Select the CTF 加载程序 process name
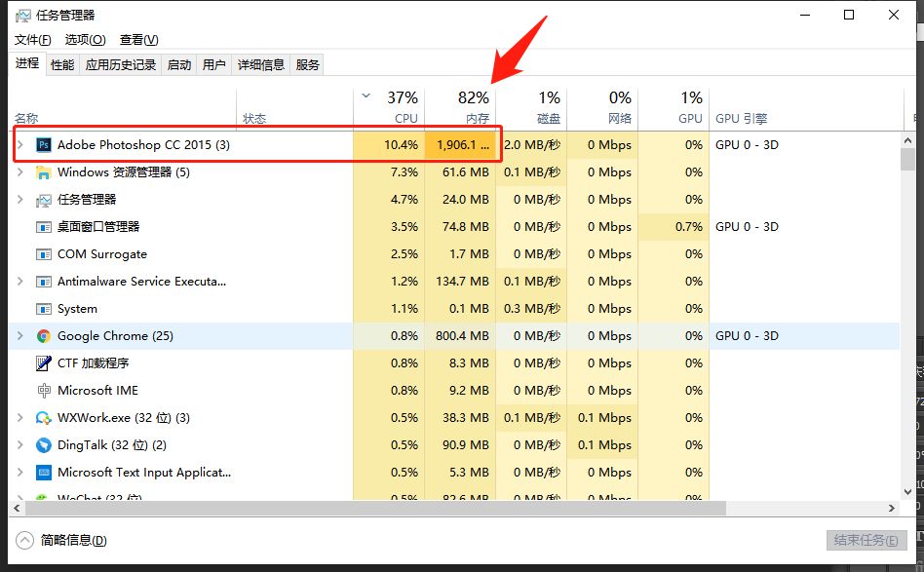 pyautogui.click(x=94, y=363)
